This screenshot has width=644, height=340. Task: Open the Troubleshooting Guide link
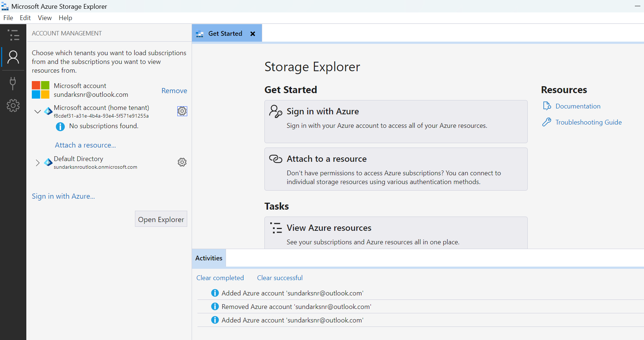click(x=588, y=122)
